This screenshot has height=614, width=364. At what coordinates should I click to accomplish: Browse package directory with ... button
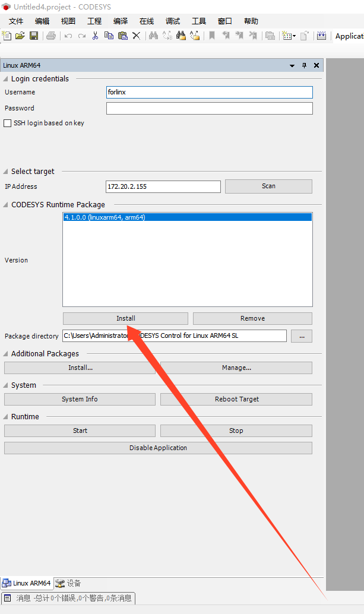pos(302,336)
